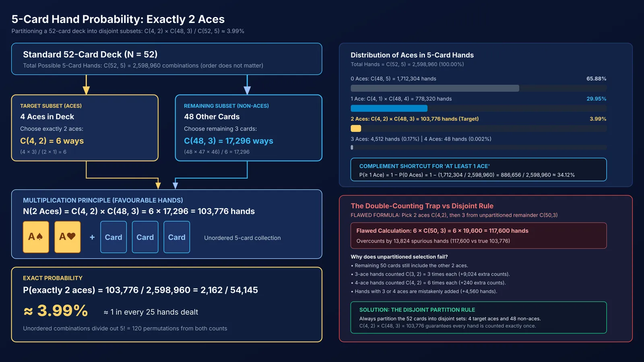Click '4 Aces in Deck' heading
This screenshot has height=362, width=644.
coord(47,117)
